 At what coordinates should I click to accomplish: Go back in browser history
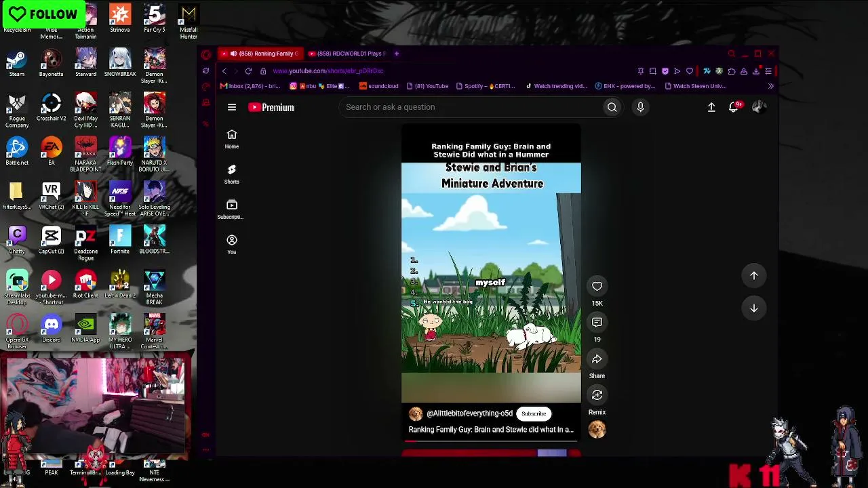[x=224, y=71]
